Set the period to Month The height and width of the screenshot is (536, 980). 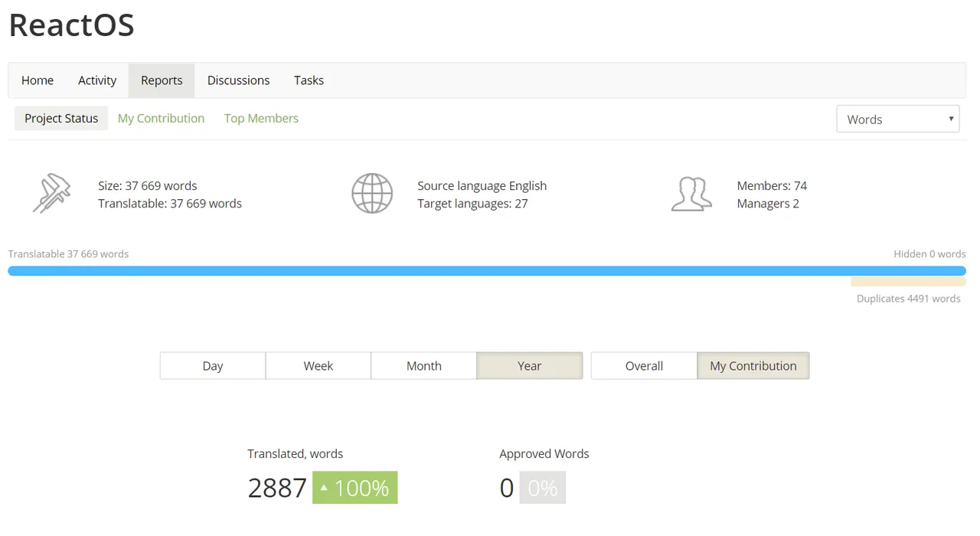424,366
